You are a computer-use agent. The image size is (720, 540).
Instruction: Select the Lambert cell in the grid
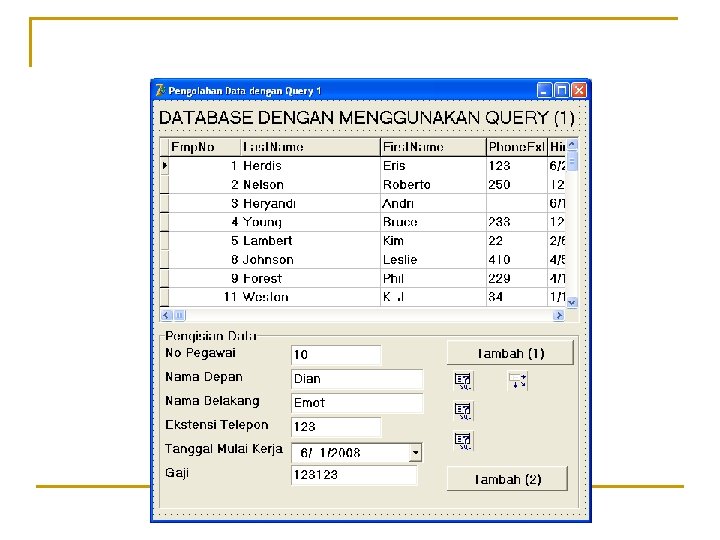pos(310,241)
